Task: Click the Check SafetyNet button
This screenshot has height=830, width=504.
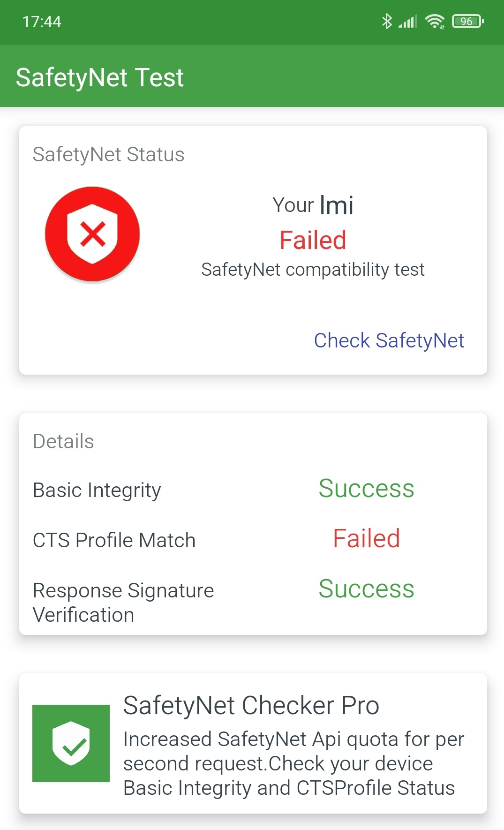Action: (389, 340)
